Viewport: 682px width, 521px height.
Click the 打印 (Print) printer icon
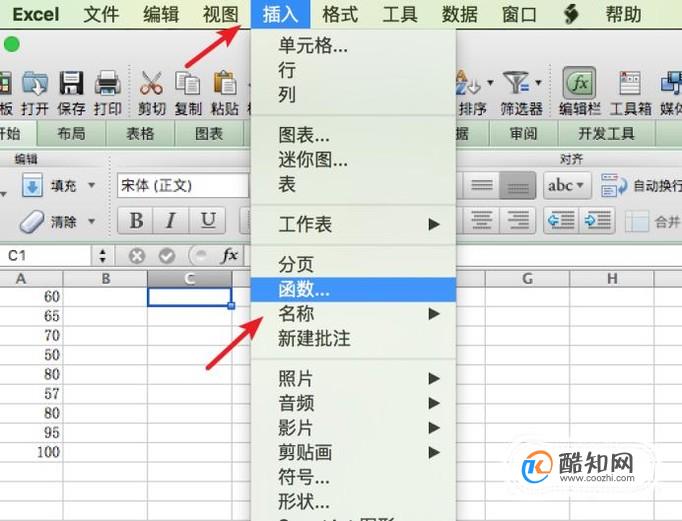pyautogui.click(x=108, y=83)
